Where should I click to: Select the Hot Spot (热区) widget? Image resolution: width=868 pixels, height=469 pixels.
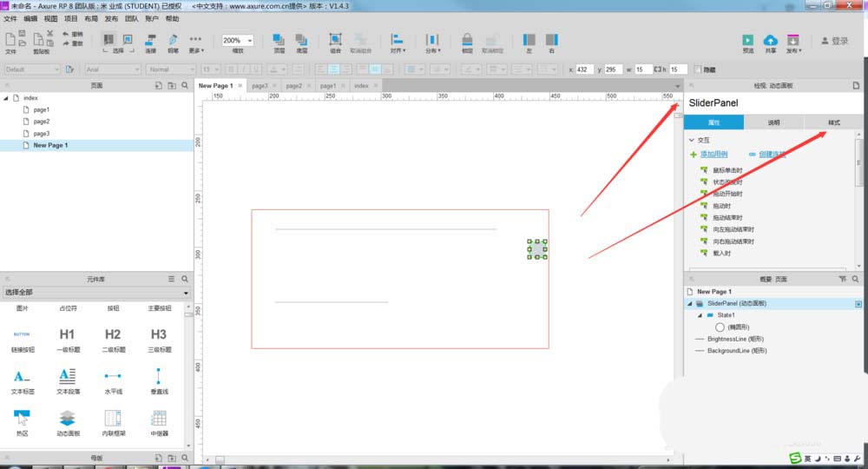[x=23, y=422]
